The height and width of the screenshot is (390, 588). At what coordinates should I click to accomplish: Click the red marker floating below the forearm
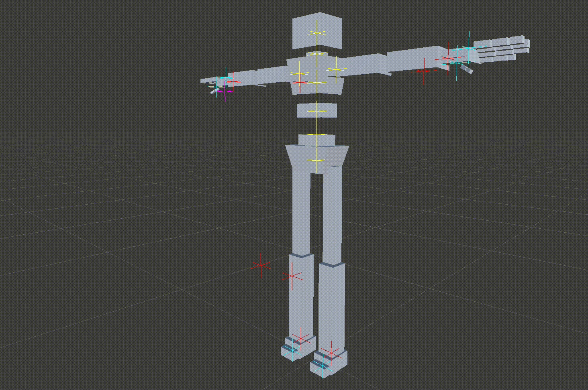point(424,71)
